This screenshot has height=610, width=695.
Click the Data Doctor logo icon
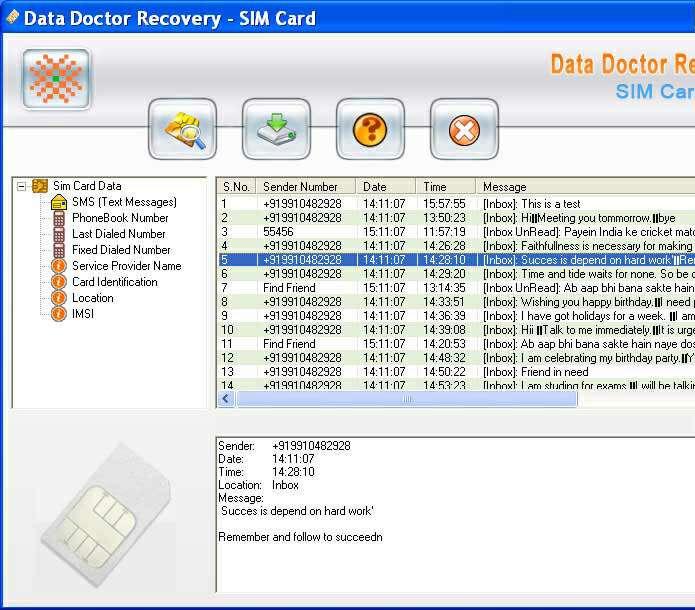click(56, 79)
